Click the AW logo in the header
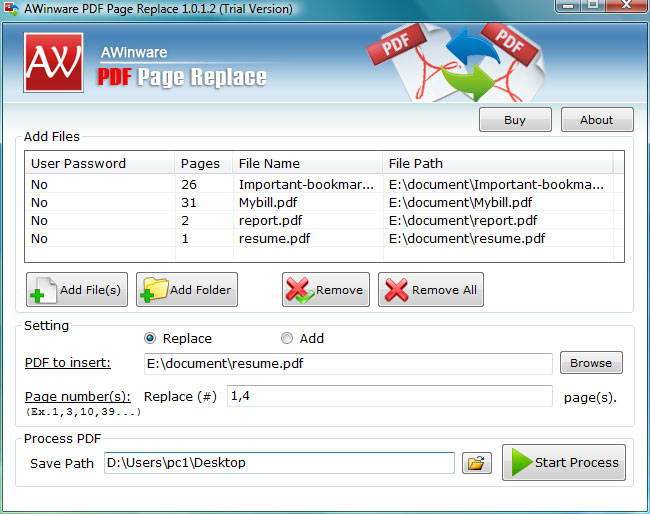650x514 pixels. [x=53, y=63]
